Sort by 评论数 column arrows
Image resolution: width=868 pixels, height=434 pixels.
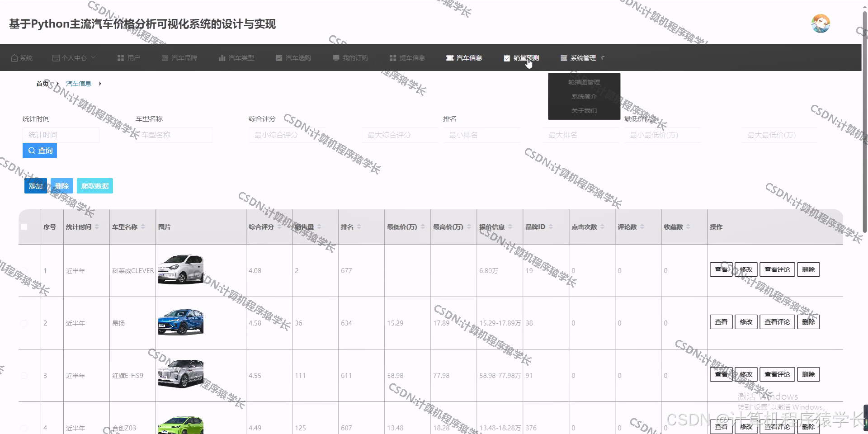coord(642,227)
